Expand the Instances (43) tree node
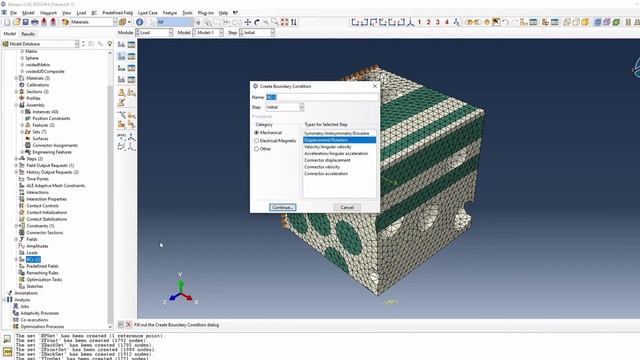This screenshot has height=360, width=640. [22, 111]
